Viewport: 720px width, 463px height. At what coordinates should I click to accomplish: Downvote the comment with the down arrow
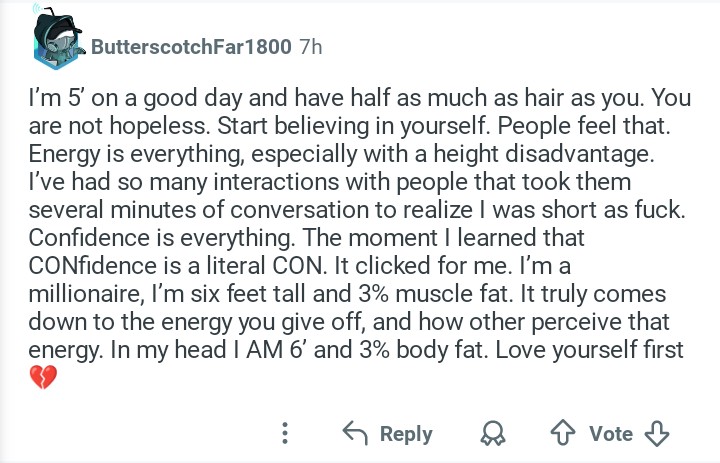point(657,433)
